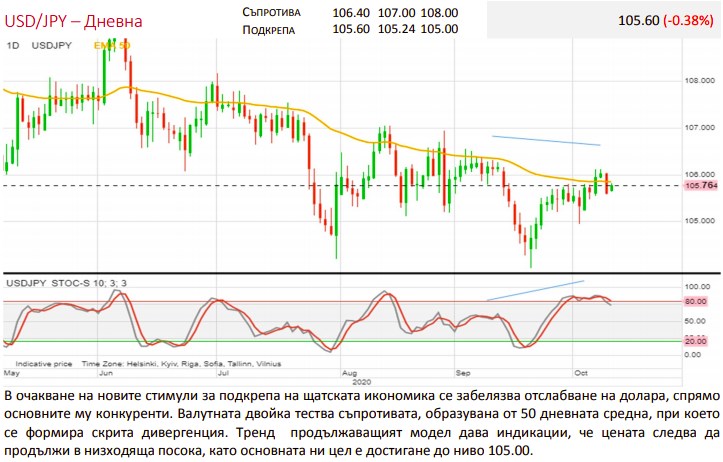Click the USDJPY symbol label on chart

click(x=52, y=46)
